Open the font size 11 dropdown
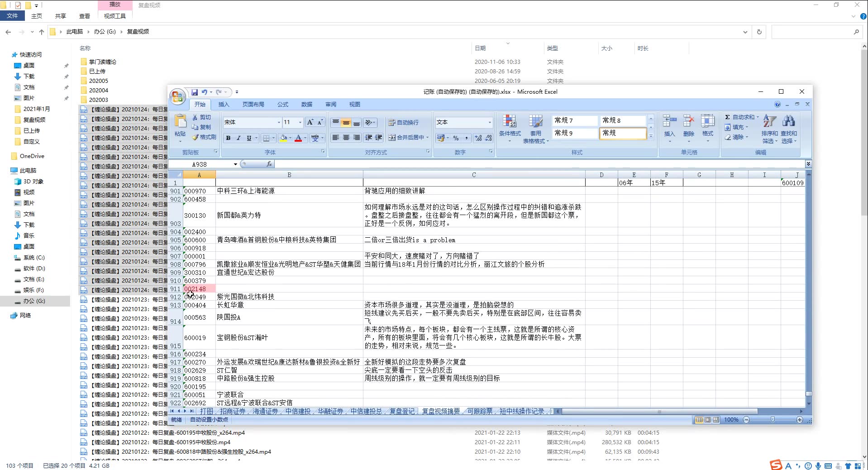 [x=300, y=122]
